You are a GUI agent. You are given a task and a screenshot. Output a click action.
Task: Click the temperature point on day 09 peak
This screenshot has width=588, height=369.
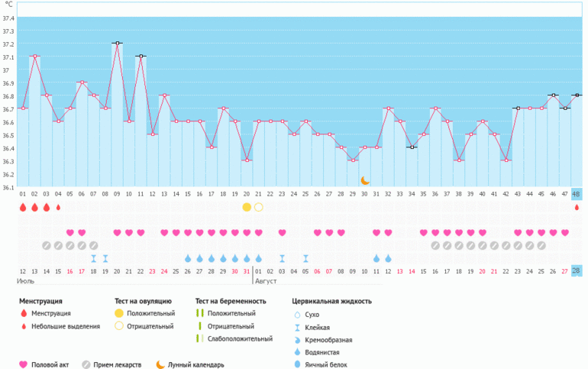tap(117, 44)
